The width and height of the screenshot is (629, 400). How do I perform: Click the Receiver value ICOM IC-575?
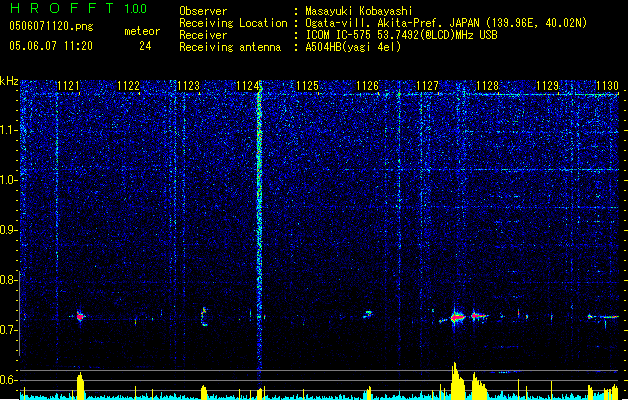[x=337, y=35]
